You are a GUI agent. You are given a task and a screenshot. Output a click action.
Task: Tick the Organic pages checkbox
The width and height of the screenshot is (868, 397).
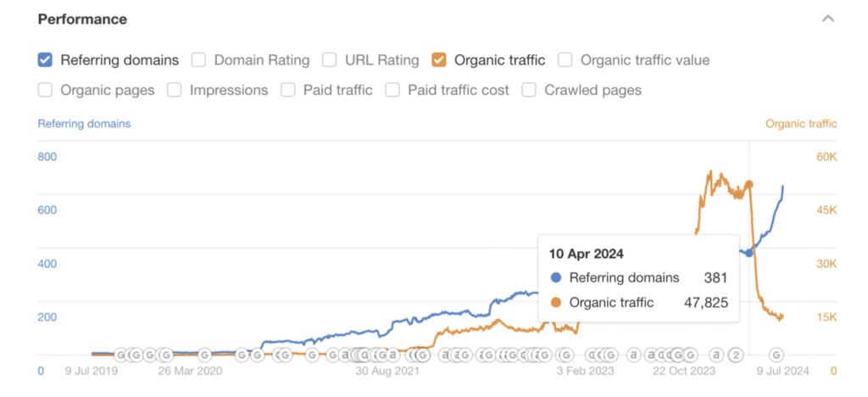pos(46,90)
